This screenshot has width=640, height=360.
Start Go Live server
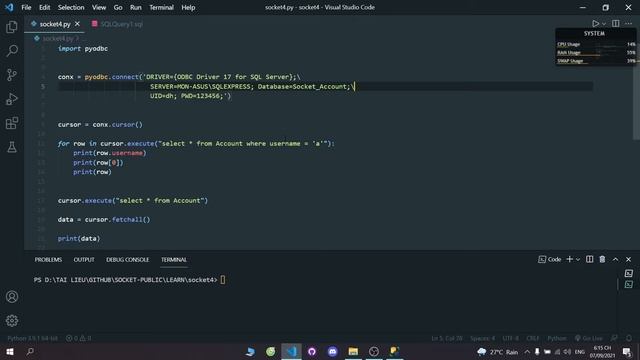(589, 338)
